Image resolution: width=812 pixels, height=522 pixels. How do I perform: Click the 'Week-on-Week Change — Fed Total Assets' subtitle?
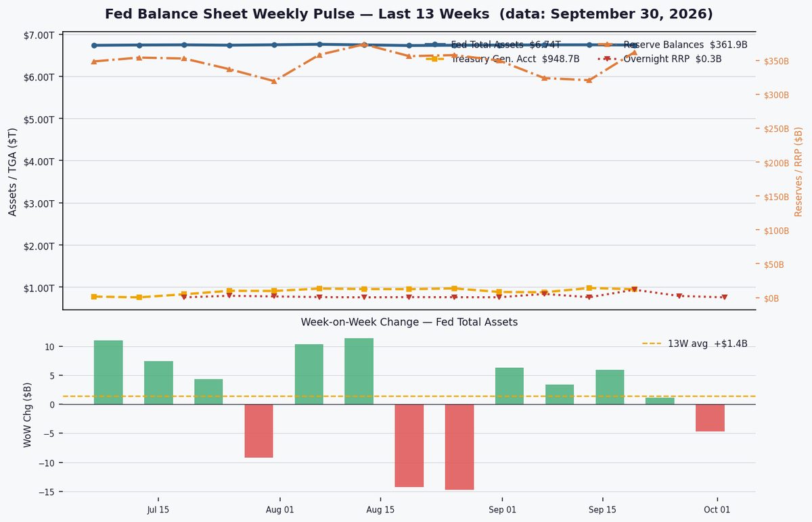point(409,323)
